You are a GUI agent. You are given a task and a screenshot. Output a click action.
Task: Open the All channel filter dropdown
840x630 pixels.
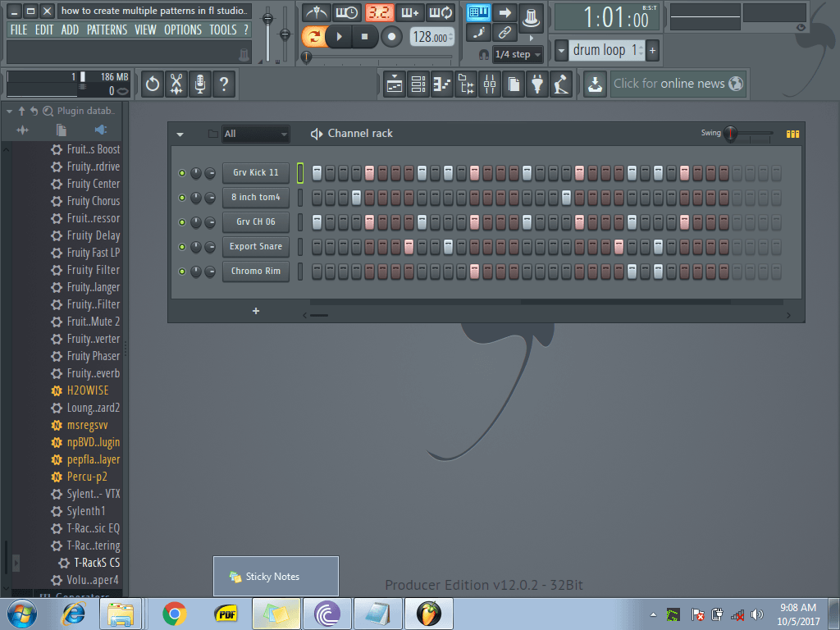pos(256,134)
